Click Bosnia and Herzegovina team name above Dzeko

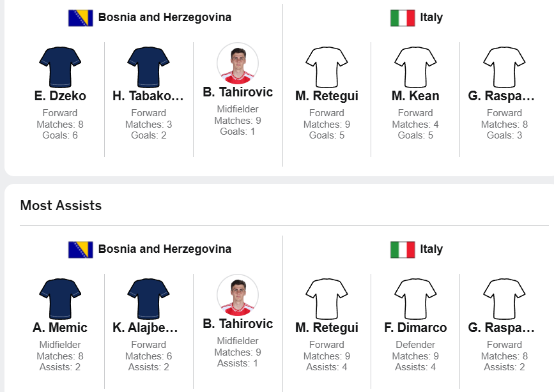click(x=164, y=18)
